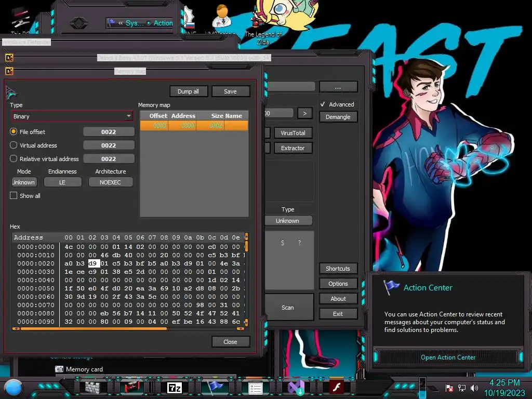Screen dimensions: 532x399
Task: Open the Flash taskbar icon
Action: coord(337,387)
